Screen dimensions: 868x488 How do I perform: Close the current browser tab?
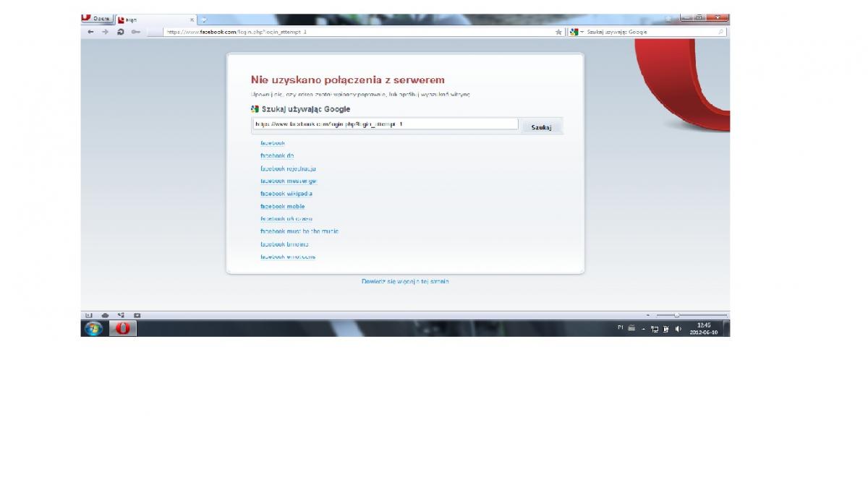point(192,20)
